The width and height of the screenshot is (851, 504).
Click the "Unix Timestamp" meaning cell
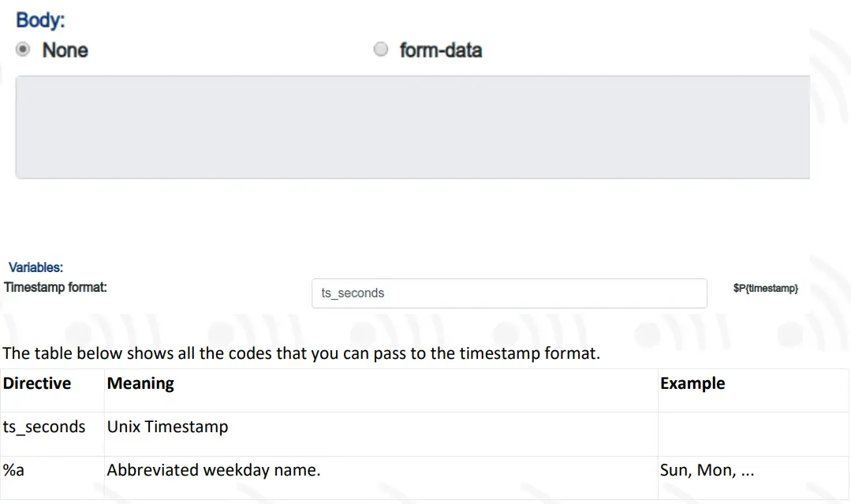[x=167, y=427]
